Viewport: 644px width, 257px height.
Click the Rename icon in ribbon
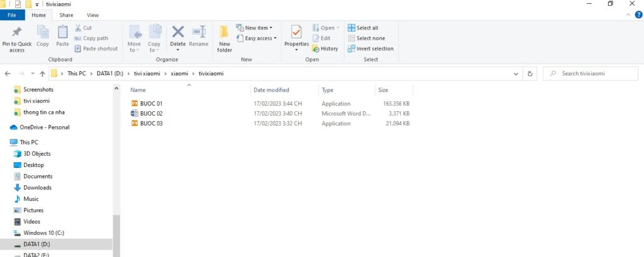pyautogui.click(x=199, y=33)
